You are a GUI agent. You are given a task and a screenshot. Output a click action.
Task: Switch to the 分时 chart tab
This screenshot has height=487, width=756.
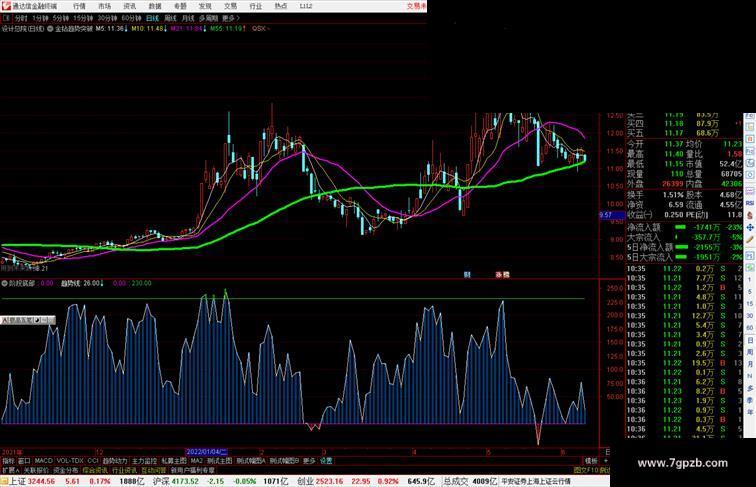point(21,18)
